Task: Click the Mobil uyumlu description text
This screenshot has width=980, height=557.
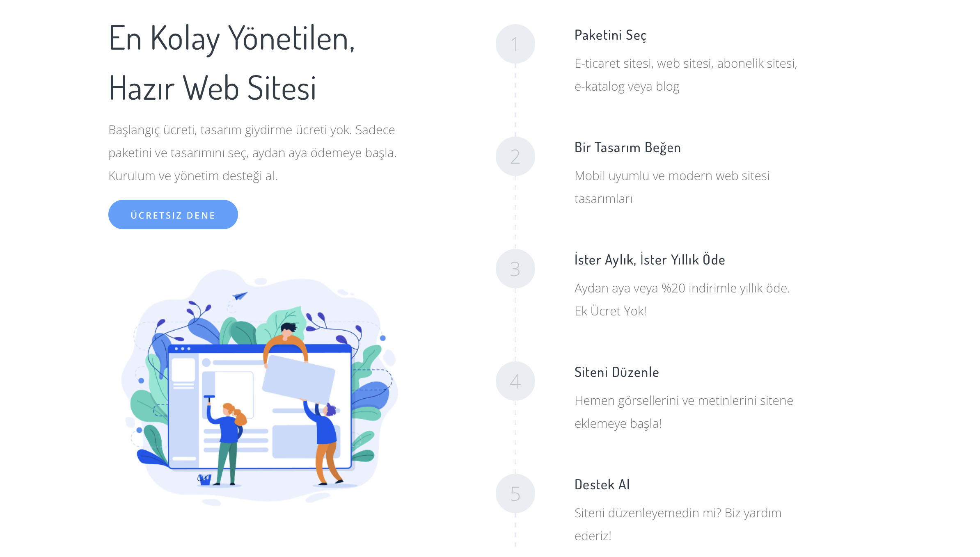Action: tap(672, 187)
